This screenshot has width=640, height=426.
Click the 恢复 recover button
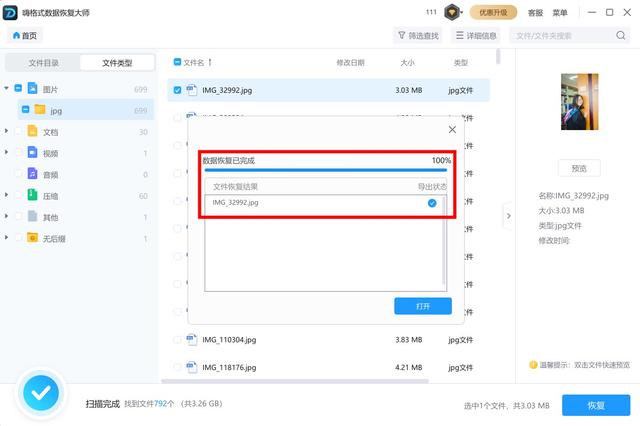click(596, 405)
